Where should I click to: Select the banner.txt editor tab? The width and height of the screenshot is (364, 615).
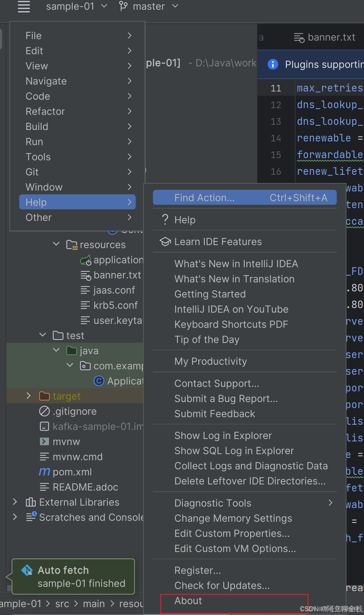[x=325, y=37]
